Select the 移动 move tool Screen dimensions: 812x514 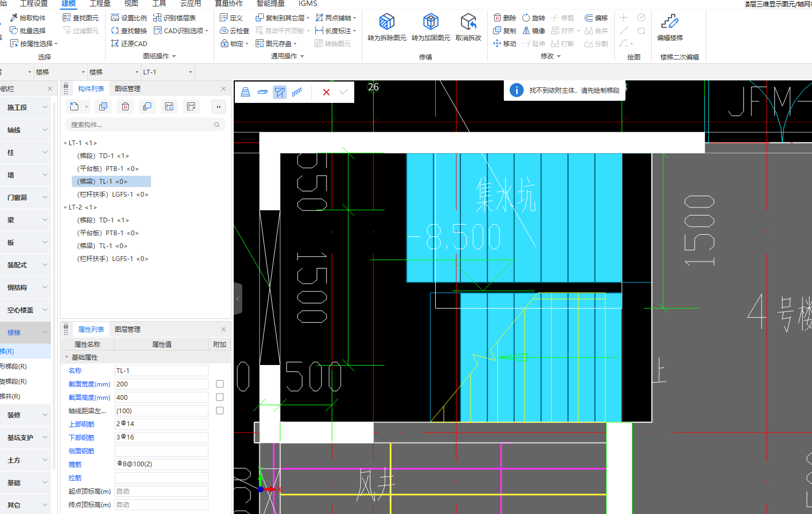tap(505, 43)
